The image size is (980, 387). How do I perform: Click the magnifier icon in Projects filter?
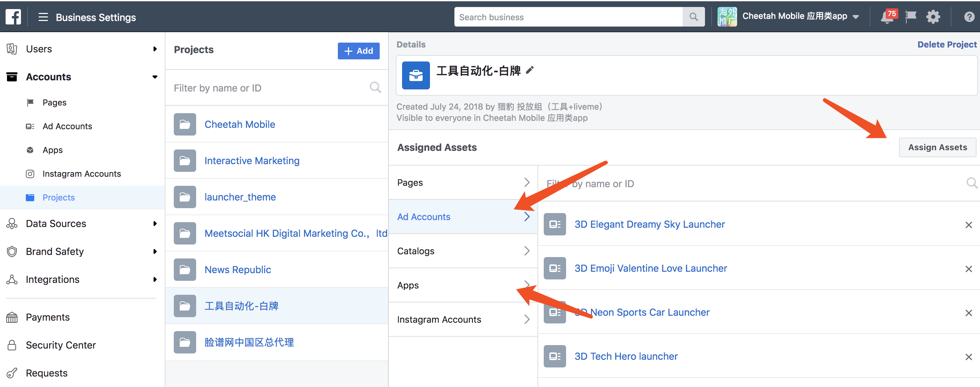375,88
